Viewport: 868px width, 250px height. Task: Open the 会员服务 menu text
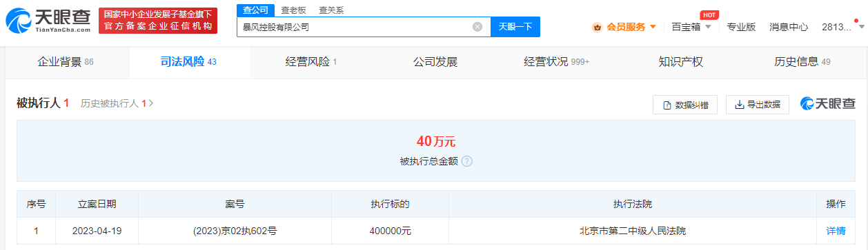coord(626,27)
